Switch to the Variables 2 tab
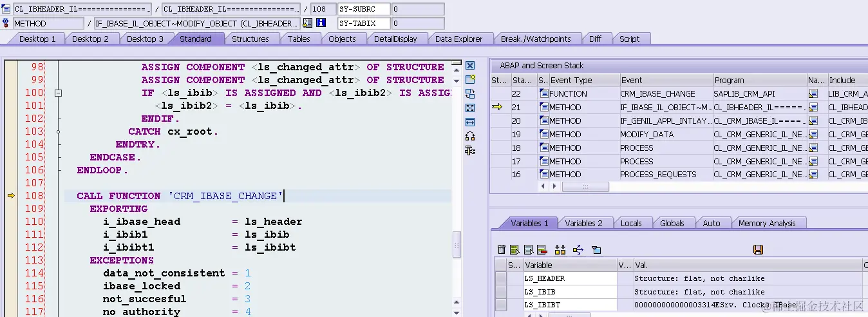The width and height of the screenshot is (868, 317). coord(584,223)
